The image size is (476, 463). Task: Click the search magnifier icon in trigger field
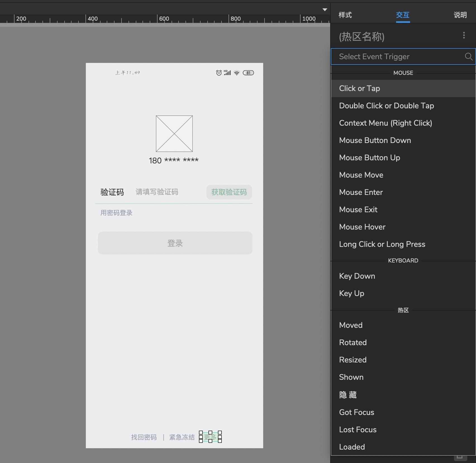[468, 57]
